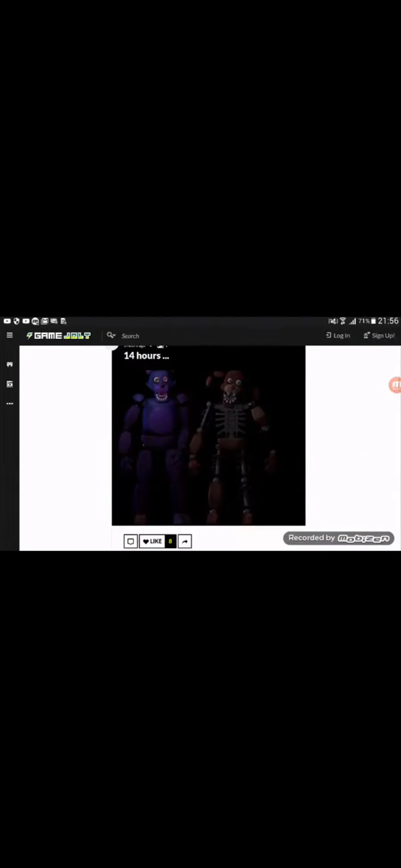Click the search magnifier icon
Viewport: 401px width, 868px height.
click(x=111, y=335)
